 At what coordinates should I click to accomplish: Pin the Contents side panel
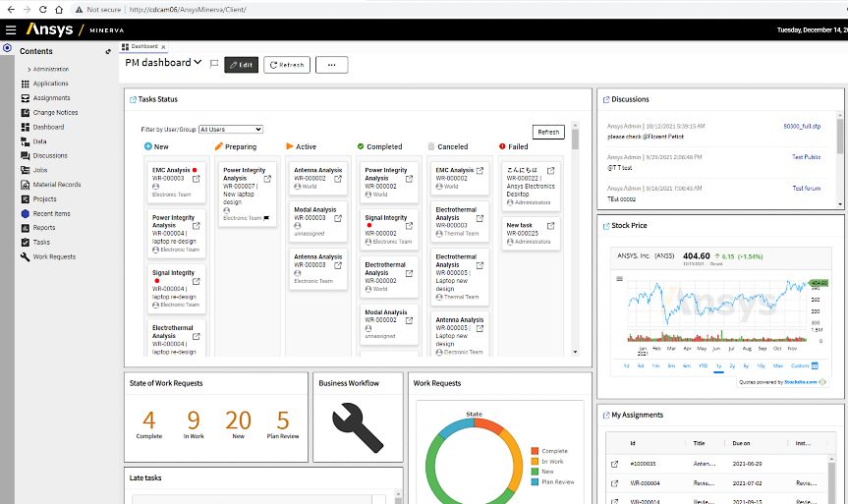108,51
